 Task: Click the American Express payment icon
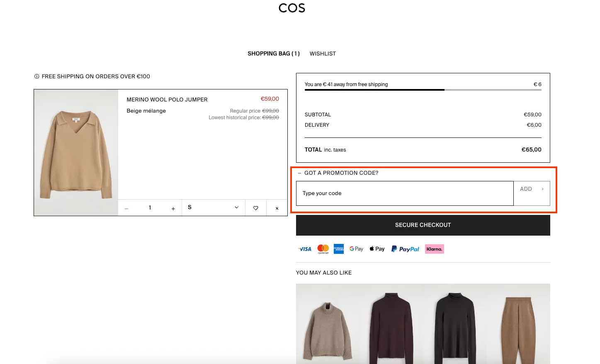[x=339, y=248]
